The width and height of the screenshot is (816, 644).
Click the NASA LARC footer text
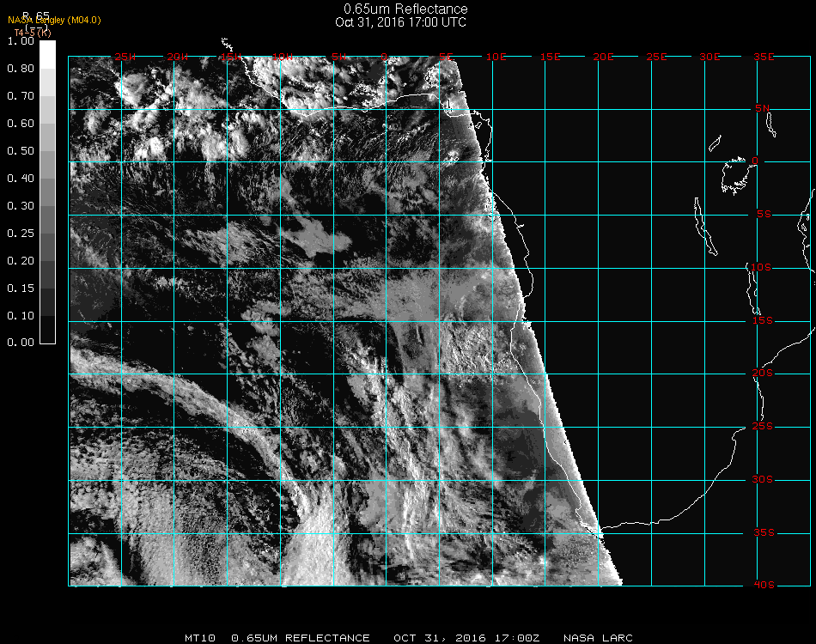[x=598, y=638]
